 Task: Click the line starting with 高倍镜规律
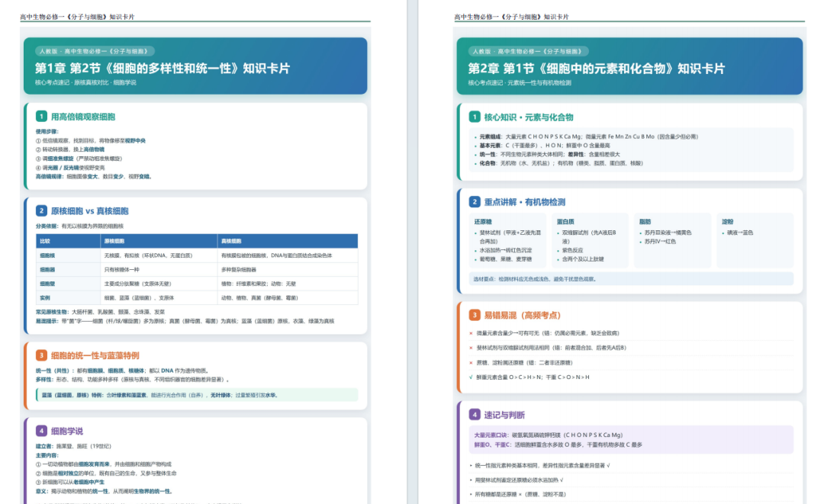94,176
